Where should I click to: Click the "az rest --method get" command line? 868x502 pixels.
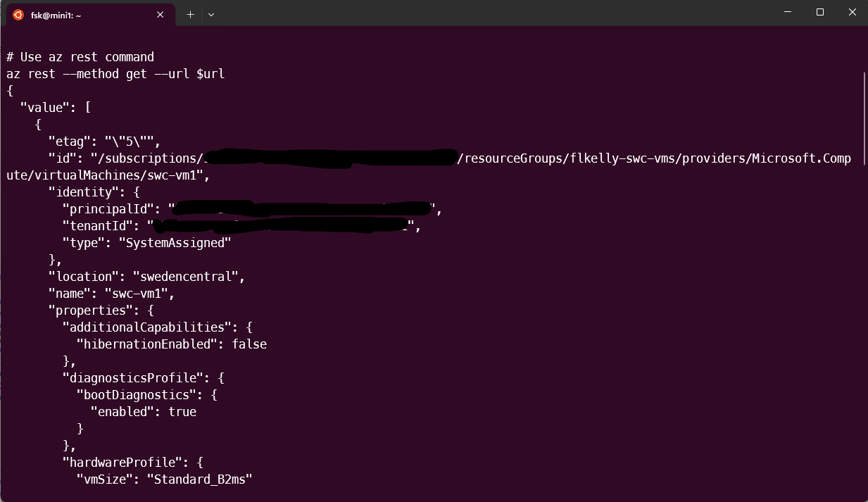click(115, 74)
